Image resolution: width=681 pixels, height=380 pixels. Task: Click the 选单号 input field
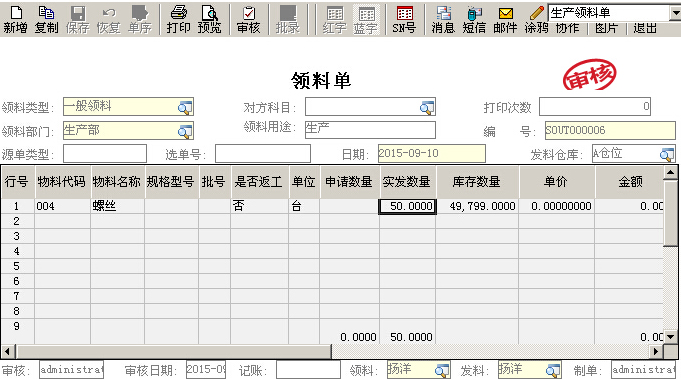[263, 154]
